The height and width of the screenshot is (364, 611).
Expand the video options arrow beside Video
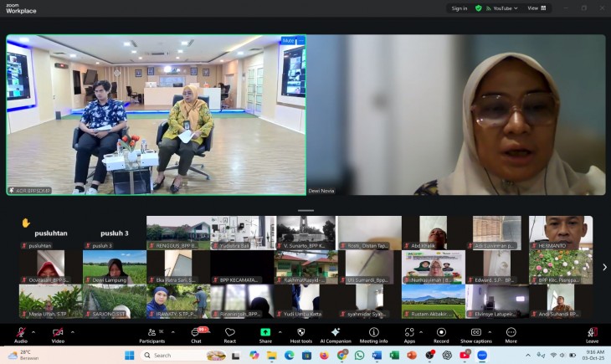pyautogui.click(x=72, y=331)
